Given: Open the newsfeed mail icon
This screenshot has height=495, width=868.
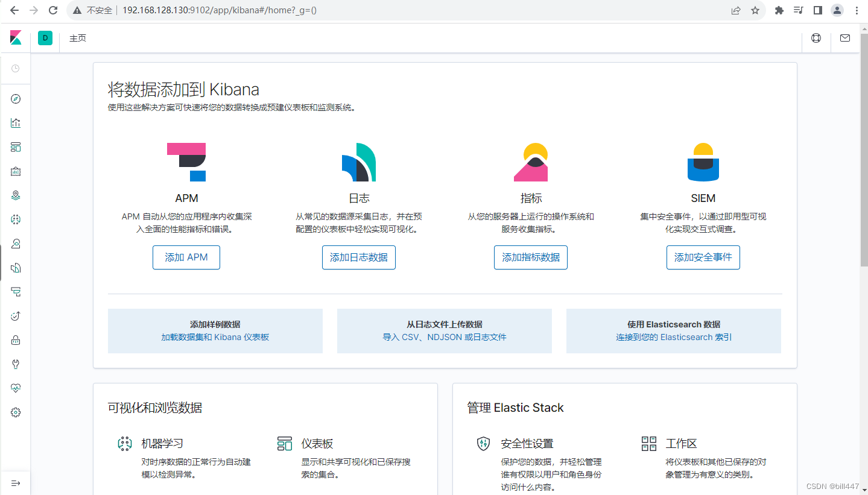Looking at the screenshot, I should coord(845,38).
